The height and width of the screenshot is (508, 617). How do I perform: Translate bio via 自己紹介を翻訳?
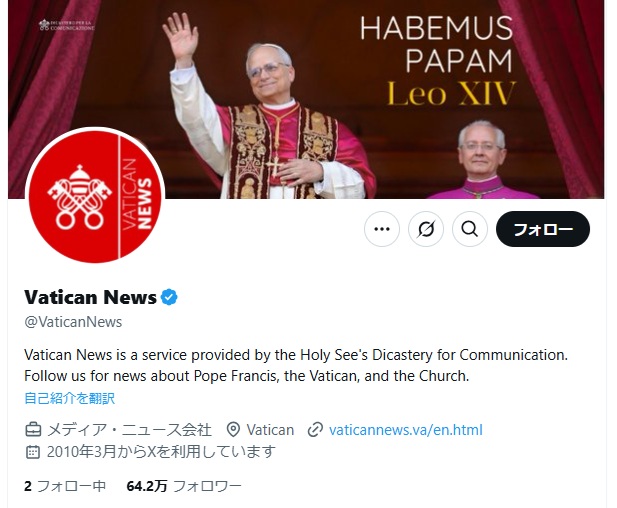point(70,398)
